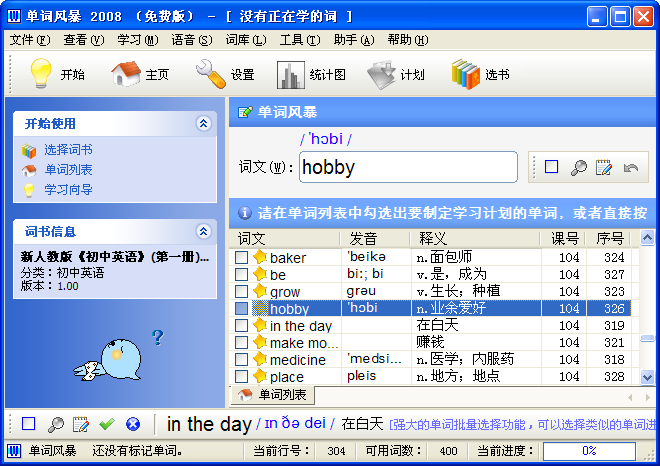Image resolution: width=660 pixels, height=466 pixels.
Task: Toggle the checkbox for the word grow
Action: pyautogui.click(x=241, y=292)
